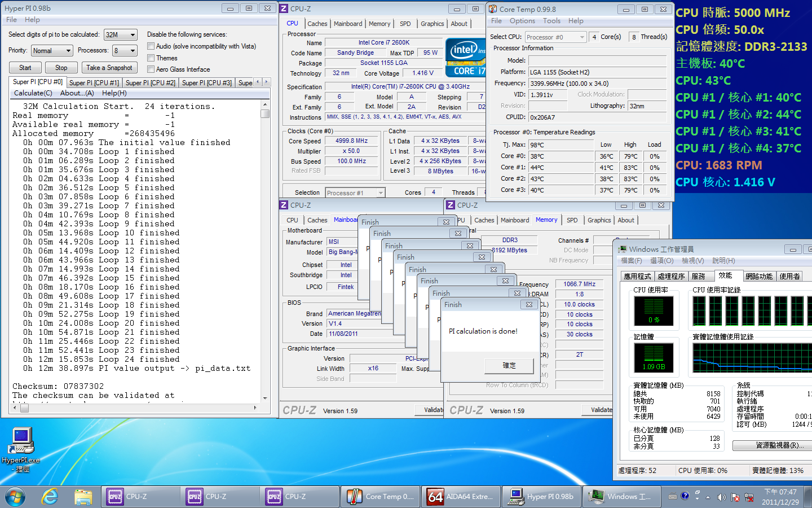Switch to AIDA64 Extreme in the taskbar
812x508 pixels.
click(x=460, y=497)
